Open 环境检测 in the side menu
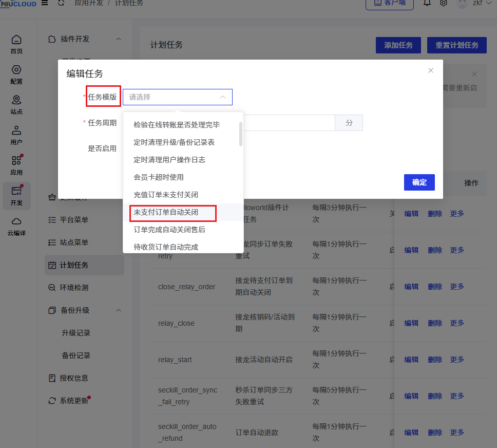Screen dimensions: 497x448 click(x=74, y=288)
